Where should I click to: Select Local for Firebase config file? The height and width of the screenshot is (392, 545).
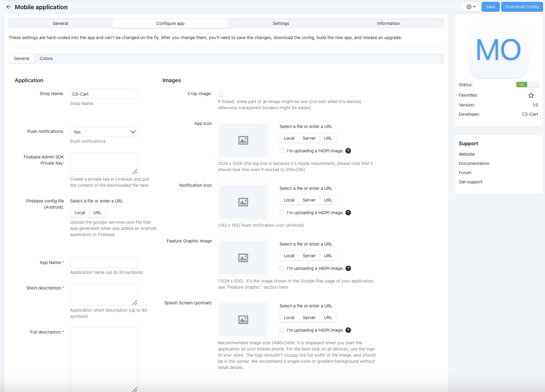point(80,213)
